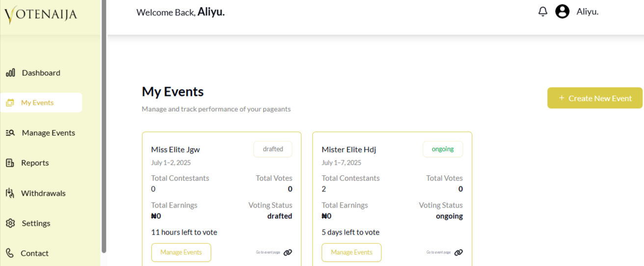Click the drafted status badge
The width and height of the screenshot is (644, 266).
click(x=273, y=149)
